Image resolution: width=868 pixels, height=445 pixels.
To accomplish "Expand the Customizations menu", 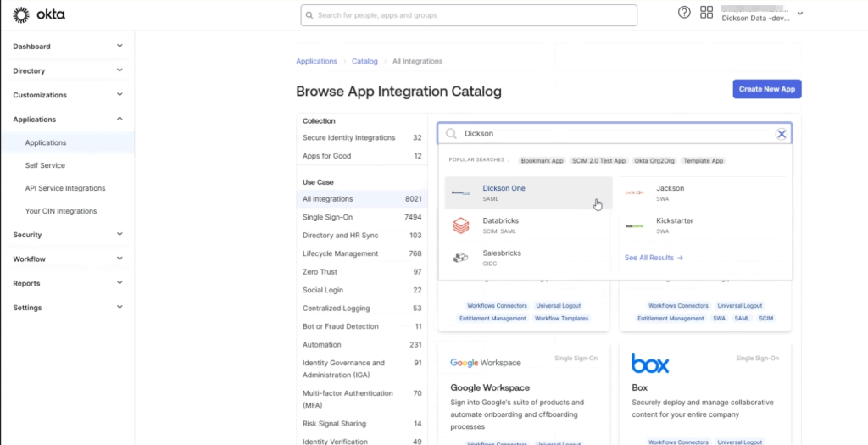I will 120,95.
